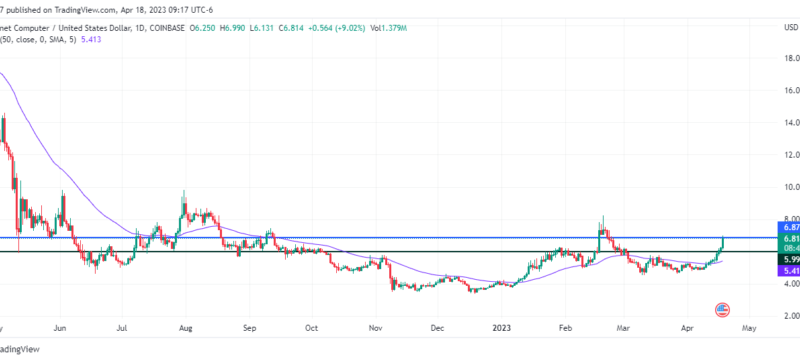Screen dimensions: 800x361
Task: Click the May label on the time axis
Action: (x=749, y=327)
